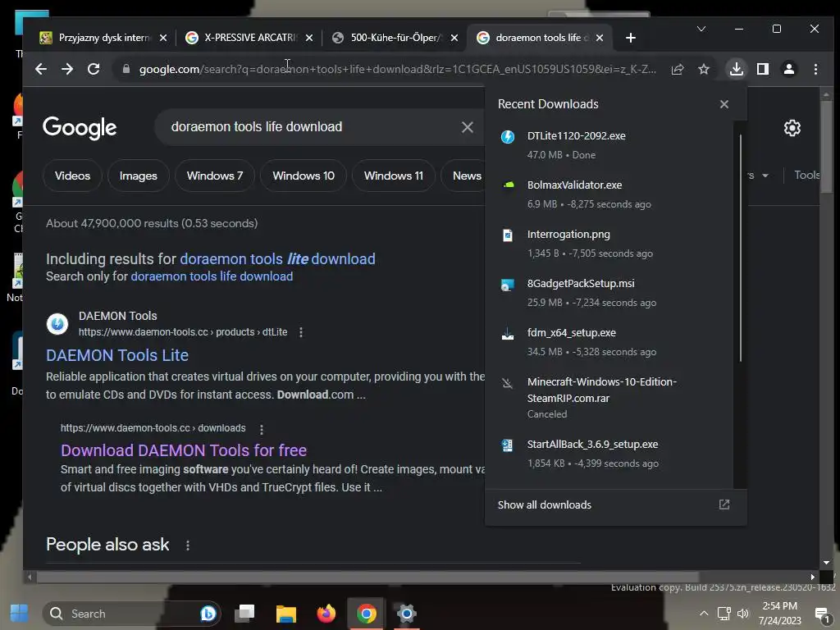Launch Firefox from taskbar

326,613
